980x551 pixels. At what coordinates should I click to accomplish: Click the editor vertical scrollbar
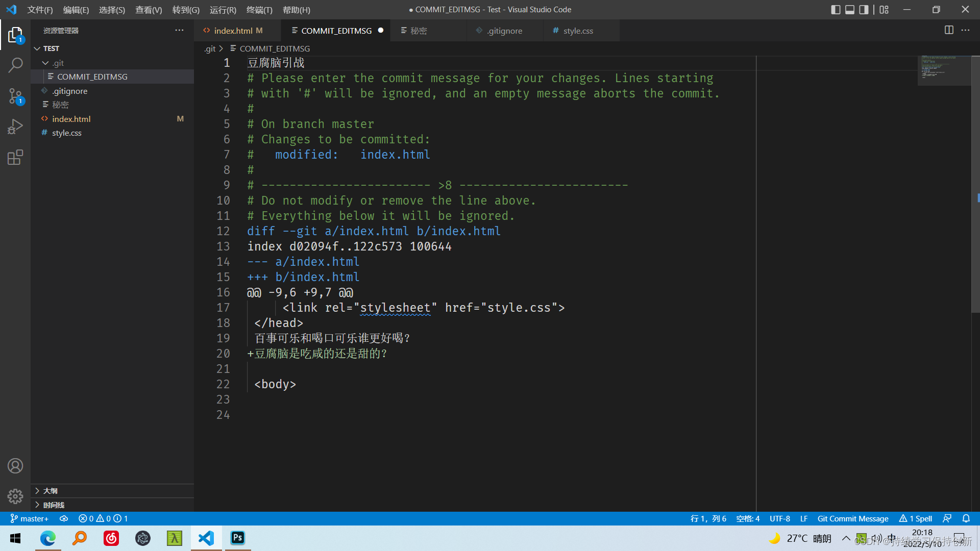click(x=975, y=184)
